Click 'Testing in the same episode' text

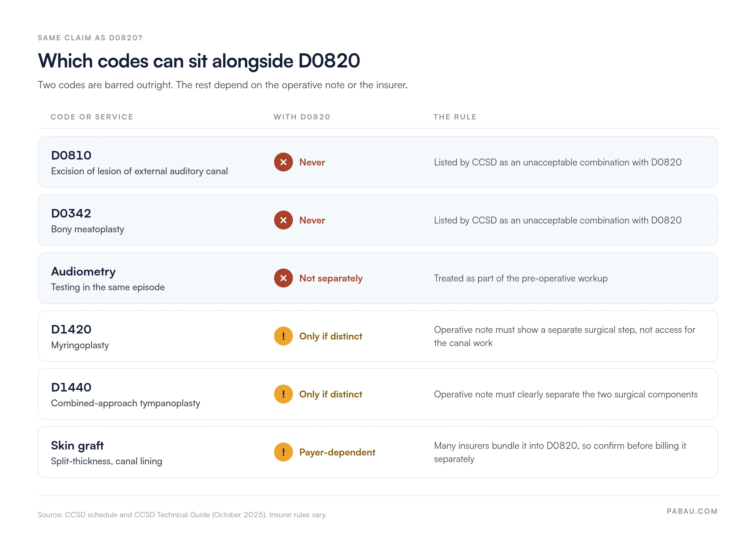click(x=108, y=287)
